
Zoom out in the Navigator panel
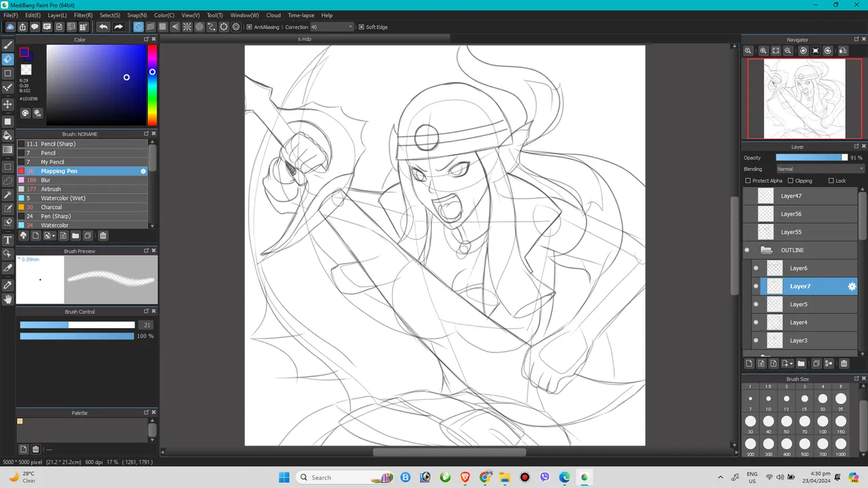click(788, 51)
